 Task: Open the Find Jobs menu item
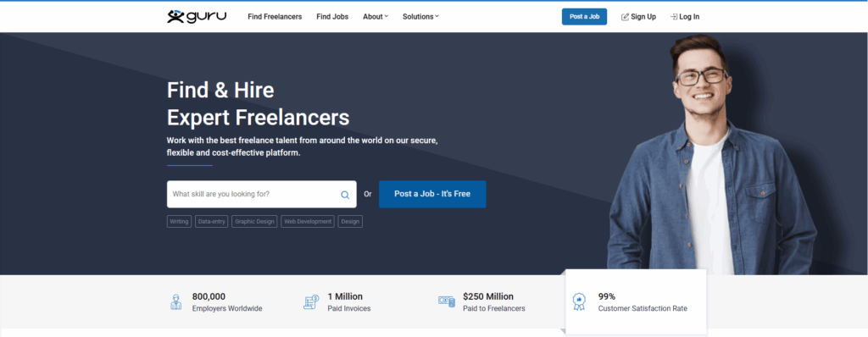click(332, 17)
